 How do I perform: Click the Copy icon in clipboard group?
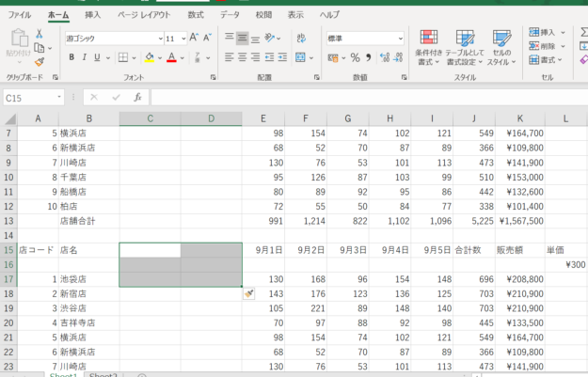(40, 48)
